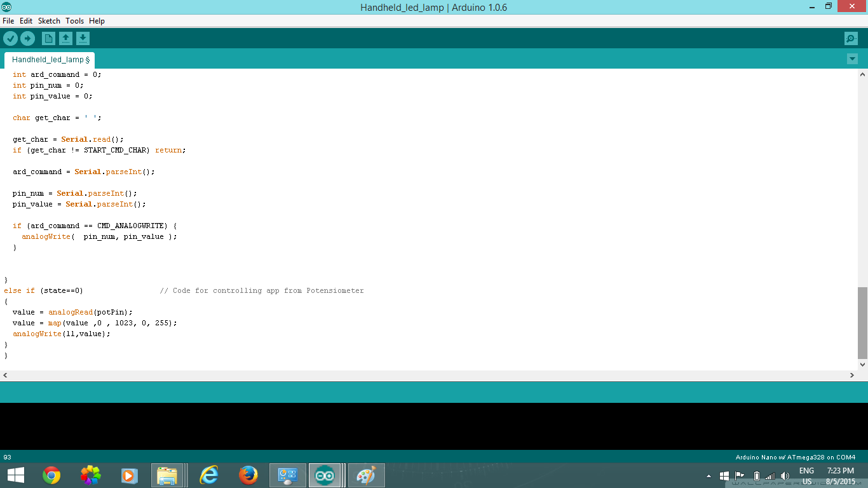Open the Help menu

pos(97,21)
